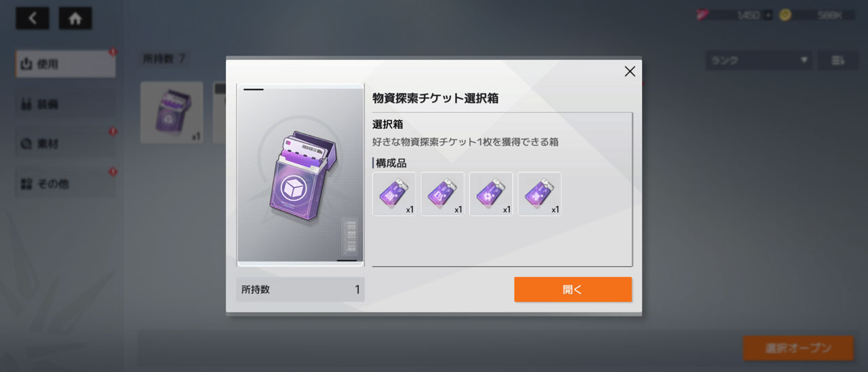This screenshot has height=372, width=868.
Task: Switch to the 素材 tab
Action: tap(65, 144)
